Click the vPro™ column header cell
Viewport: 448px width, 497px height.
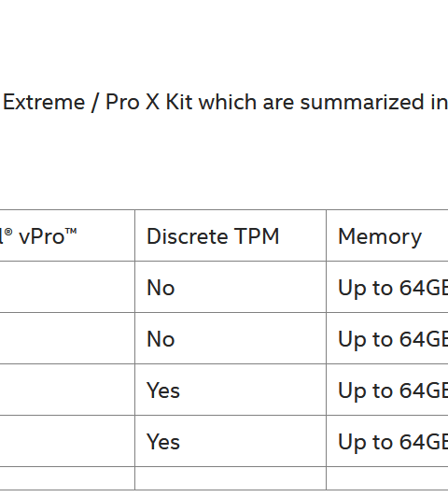(67, 235)
